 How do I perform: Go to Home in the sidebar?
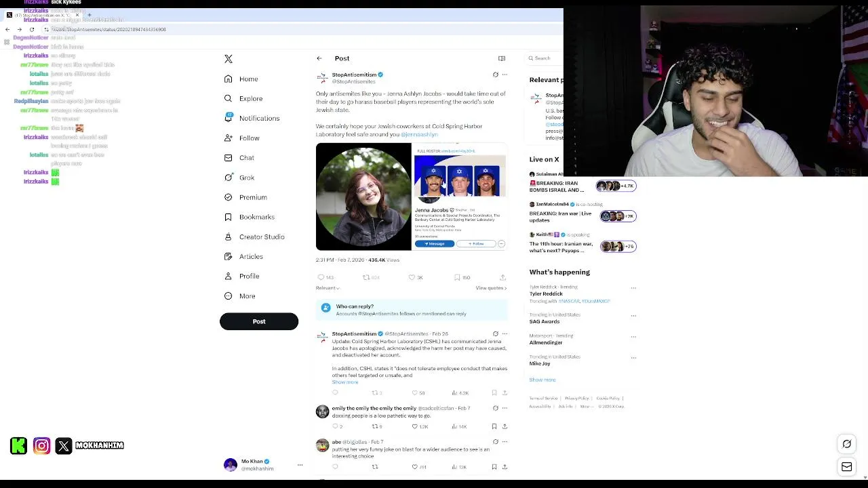241,79
